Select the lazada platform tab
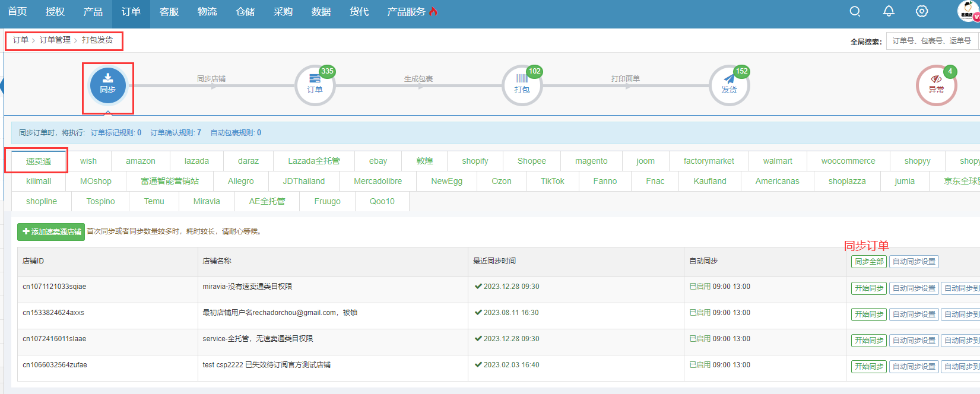The height and width of the screenshot is (394, 980). [x=196, y=161]
